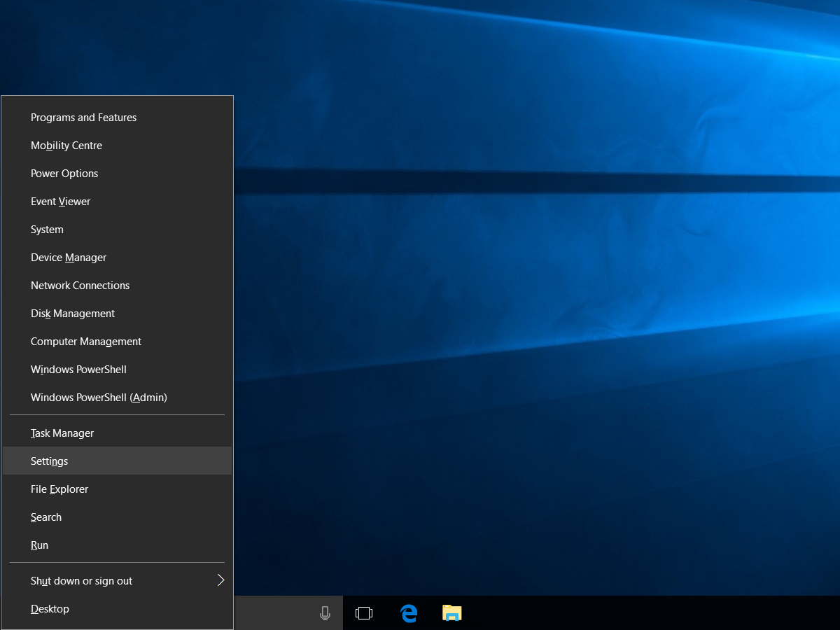Image resolution: width=840 pixels, height=630 pixels.
Task: Open Disk Management
Action: 117,314
